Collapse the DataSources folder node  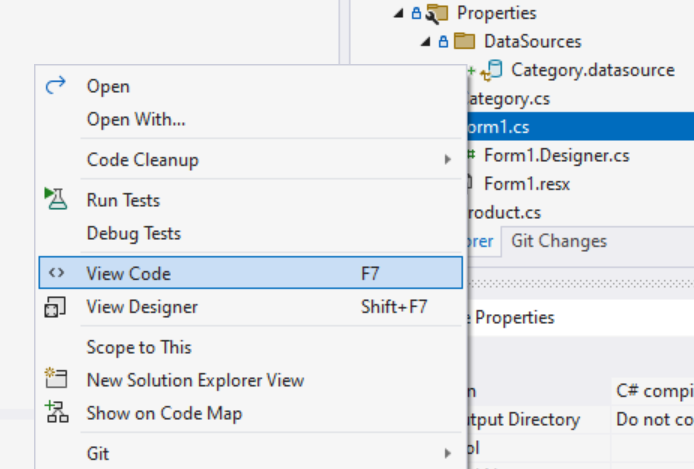click(427, 42)
